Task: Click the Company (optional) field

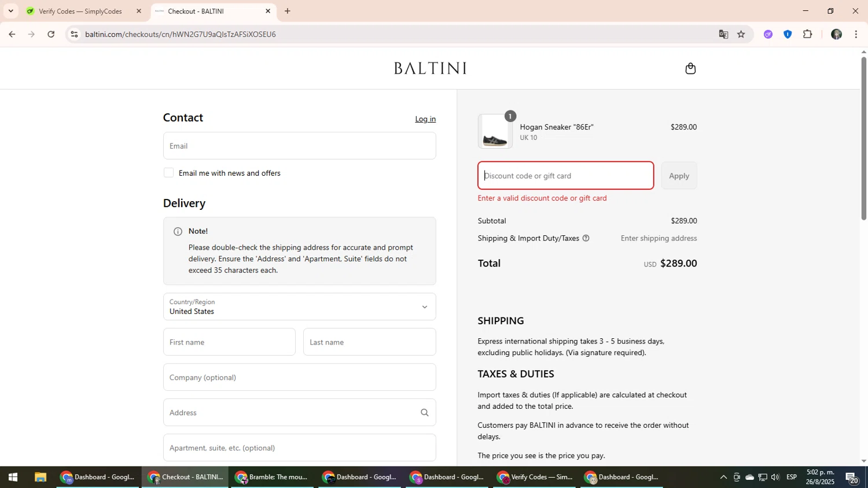Action: (x=299, y=378)
